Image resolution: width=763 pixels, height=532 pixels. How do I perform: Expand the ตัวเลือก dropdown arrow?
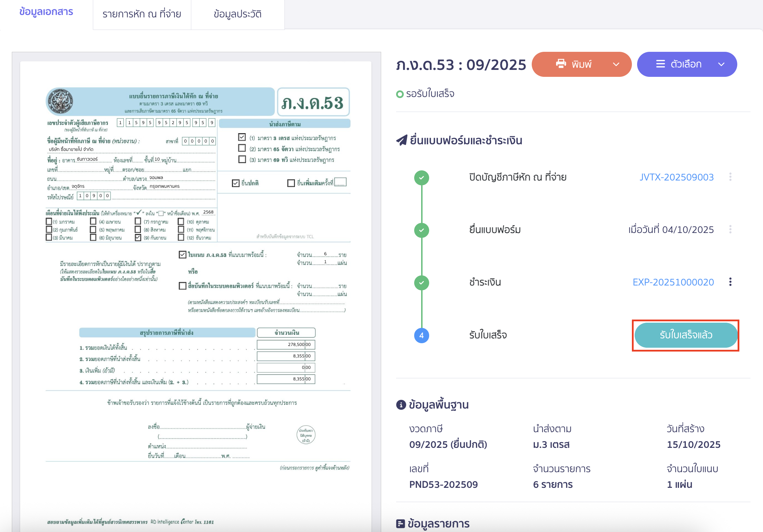tap(721, 64)
